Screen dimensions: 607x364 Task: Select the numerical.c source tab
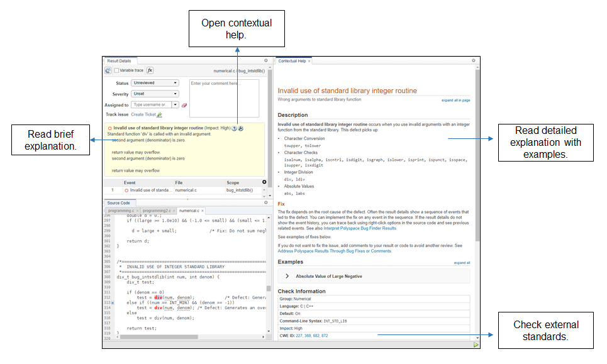click(x=189, y=211)
